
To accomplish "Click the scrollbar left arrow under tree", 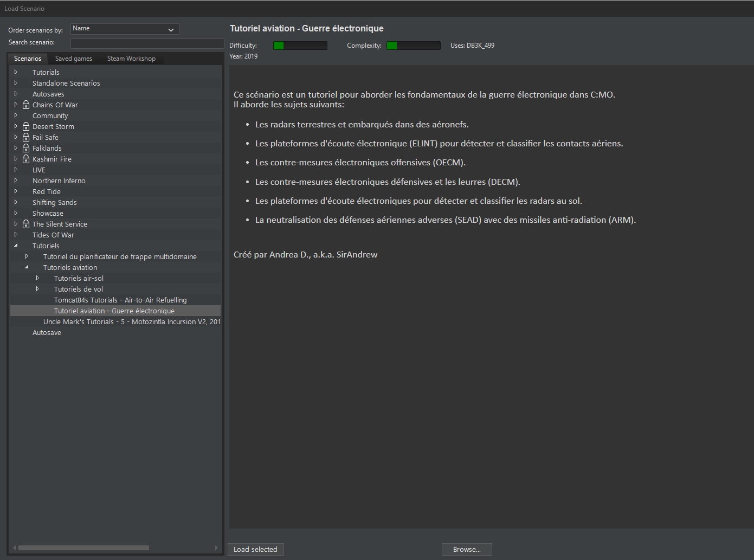I will (15, 548).
